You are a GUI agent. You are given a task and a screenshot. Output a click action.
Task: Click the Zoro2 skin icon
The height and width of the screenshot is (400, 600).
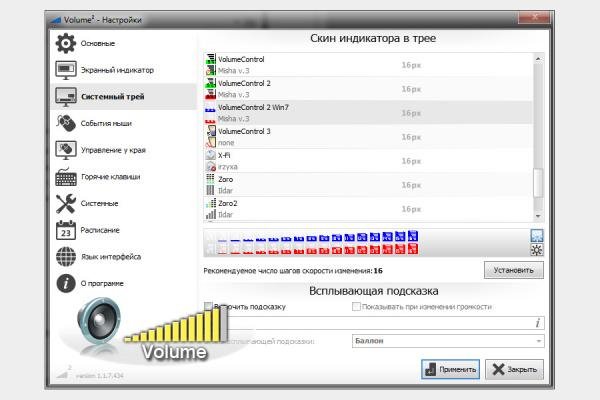coord(210,209)
